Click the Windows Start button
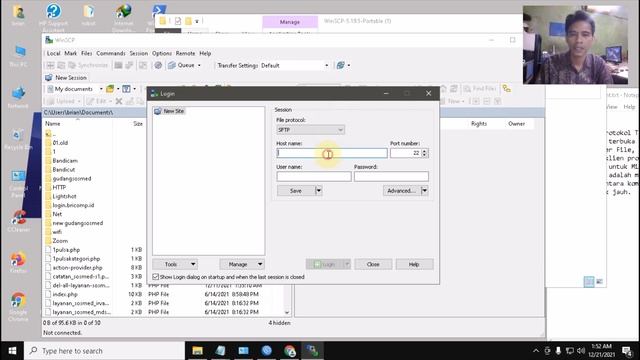 point(12,351)
